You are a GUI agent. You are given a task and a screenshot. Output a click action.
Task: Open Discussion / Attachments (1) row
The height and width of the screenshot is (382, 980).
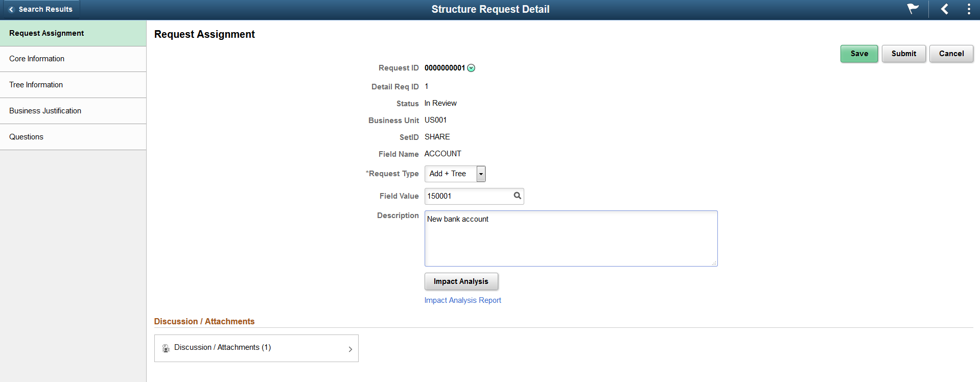click(x=256, y=348)
